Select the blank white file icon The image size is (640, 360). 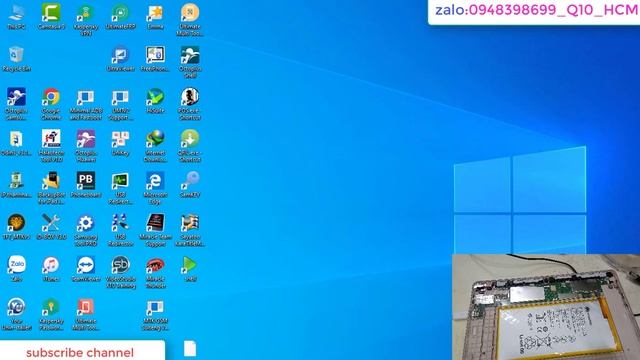click(x=190, y=349)
